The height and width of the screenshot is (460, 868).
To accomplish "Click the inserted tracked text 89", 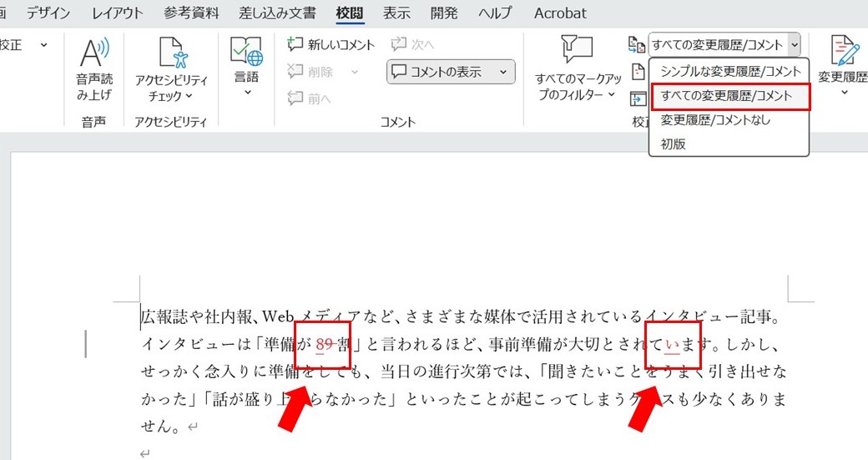I will (x=324, y=344).
